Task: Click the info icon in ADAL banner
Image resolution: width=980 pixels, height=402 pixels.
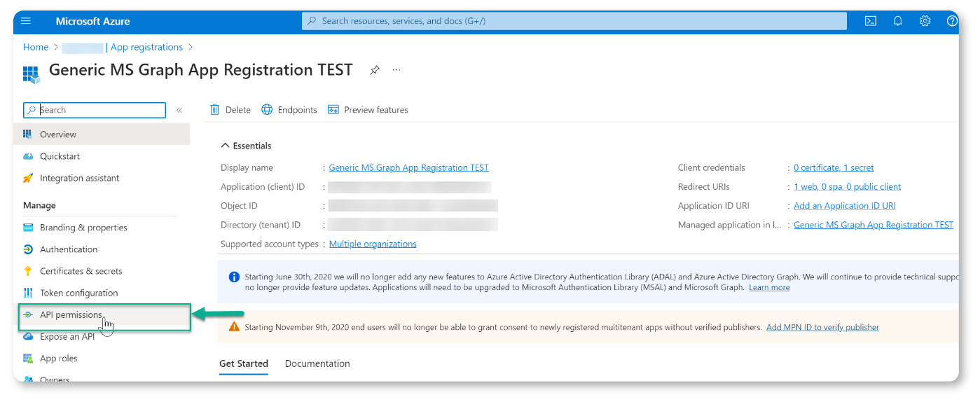Action: pos(235,277)
